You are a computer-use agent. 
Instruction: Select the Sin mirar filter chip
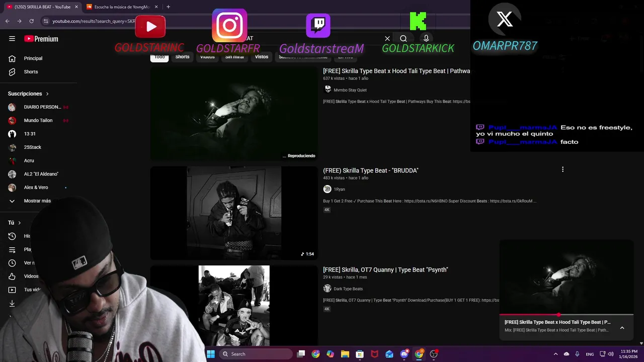234,57
